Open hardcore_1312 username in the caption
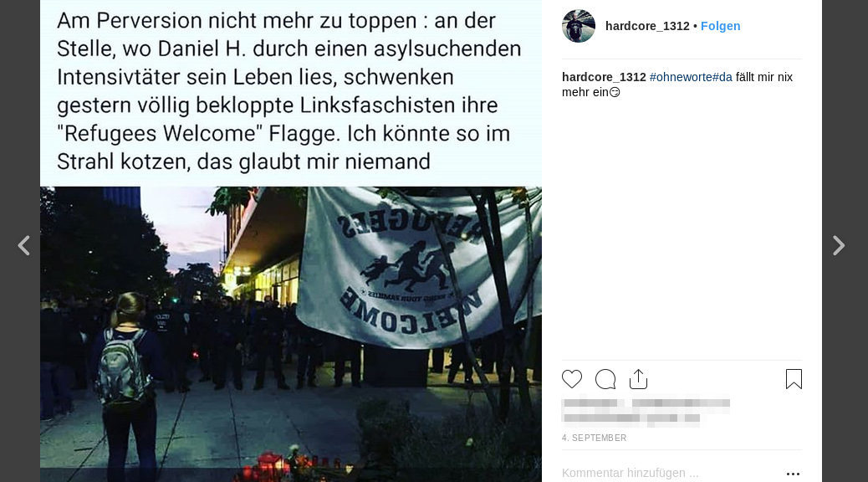 pos(604,77)
